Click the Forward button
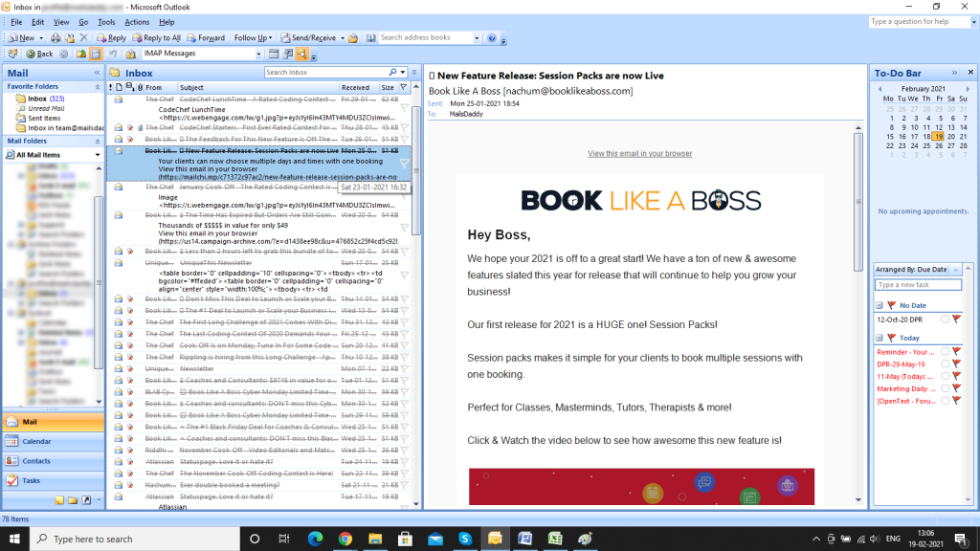 [206, 38]
